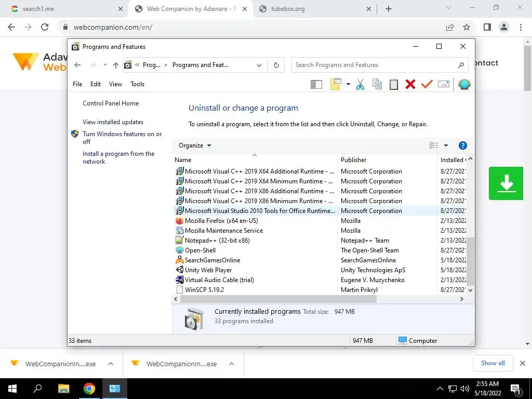532x399 pixels.
Task: Switch to the tubebox.org tab
Action: pyautogui.click(x=315, y=9)
